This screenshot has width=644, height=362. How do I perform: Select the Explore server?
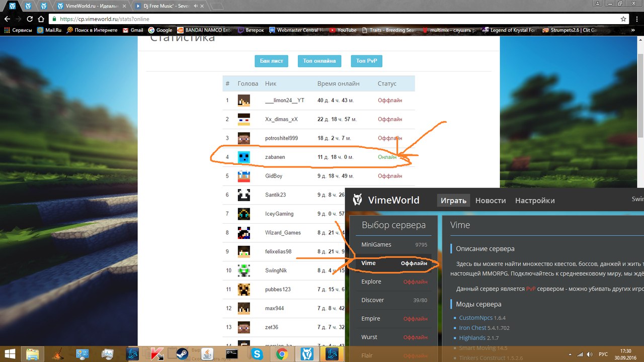[x=393, y=282]
